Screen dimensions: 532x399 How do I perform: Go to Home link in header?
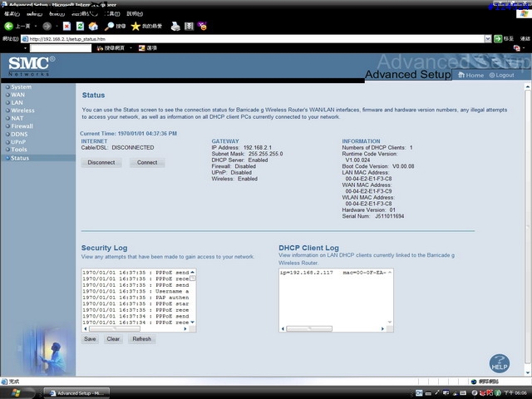pos(471,75)
